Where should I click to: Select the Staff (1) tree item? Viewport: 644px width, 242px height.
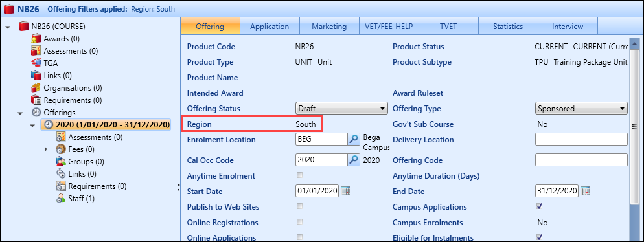click(82, 199)
